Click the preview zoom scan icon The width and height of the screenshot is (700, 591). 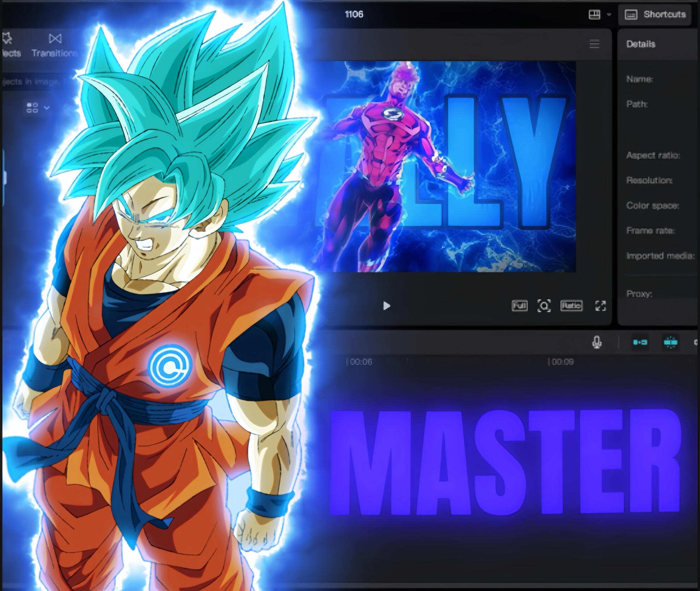544,306
